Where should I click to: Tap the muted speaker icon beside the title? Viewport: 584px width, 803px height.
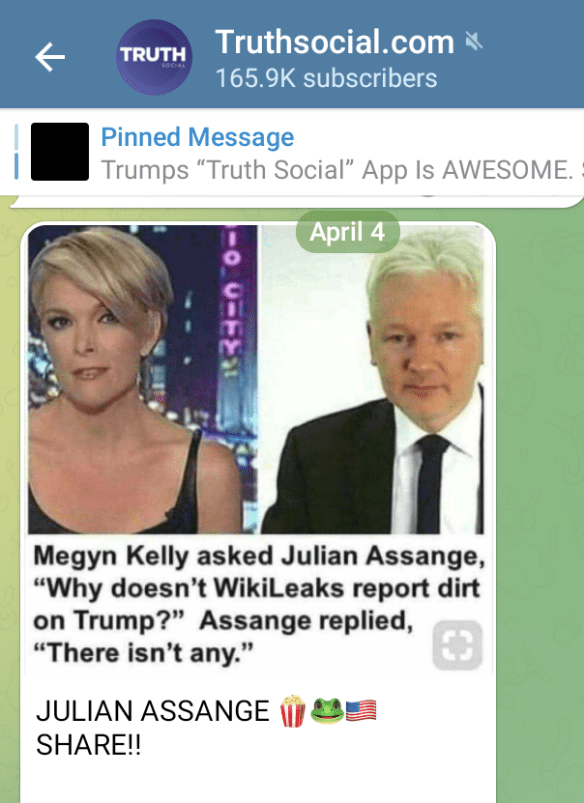point(474,41)
